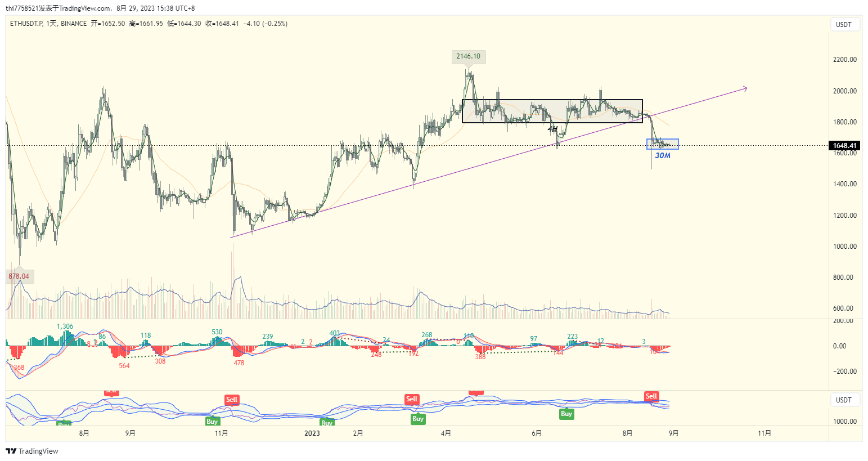This screenshot has height=461, width=868.
Task: Select the ETHUSDT.P symbol title
Action: (x=26, y=24)
